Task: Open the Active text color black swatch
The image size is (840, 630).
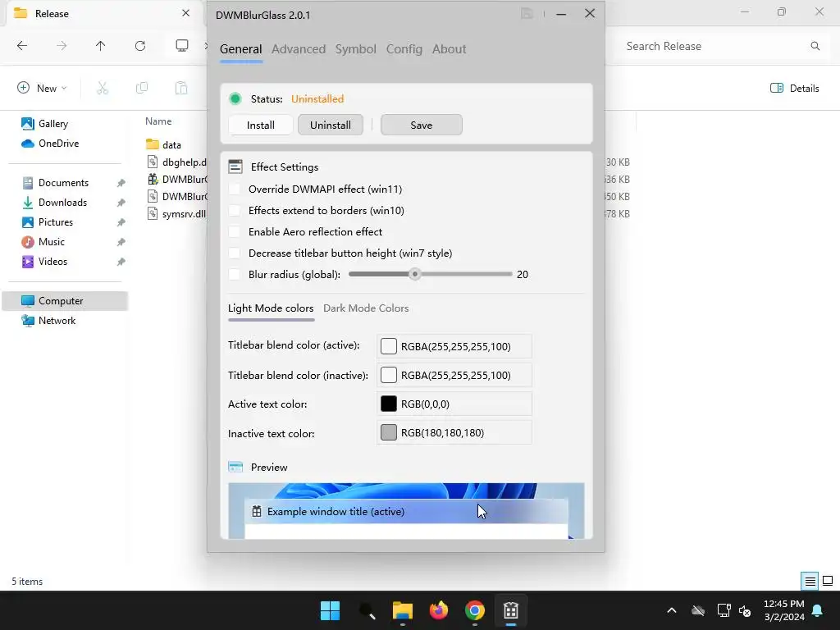Action: (388, 404)
